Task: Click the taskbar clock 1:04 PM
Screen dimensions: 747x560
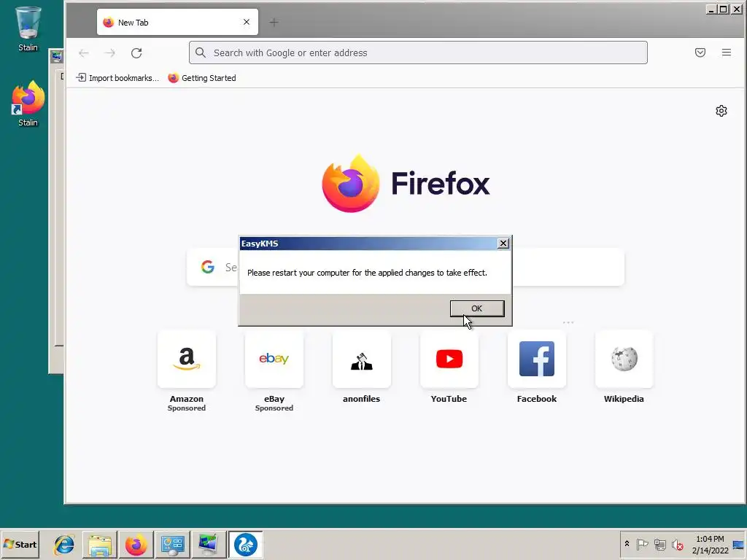Action: (710, 544)
